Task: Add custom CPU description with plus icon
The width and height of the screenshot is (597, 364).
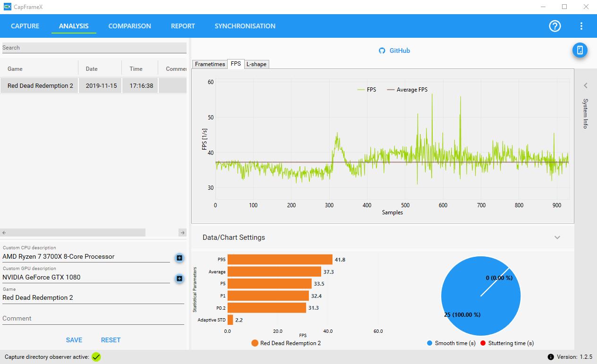Action: [x=179, y=258]
